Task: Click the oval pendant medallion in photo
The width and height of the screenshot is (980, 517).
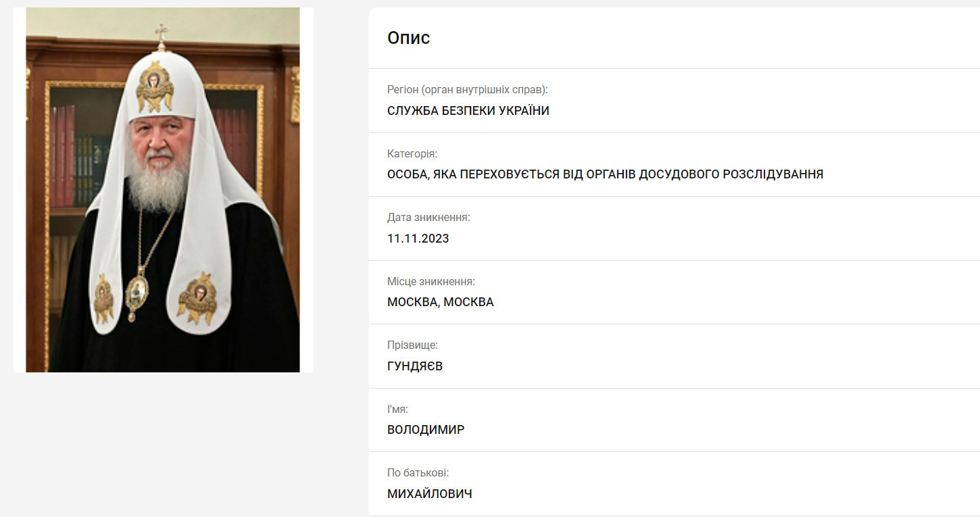Action: 137,293
